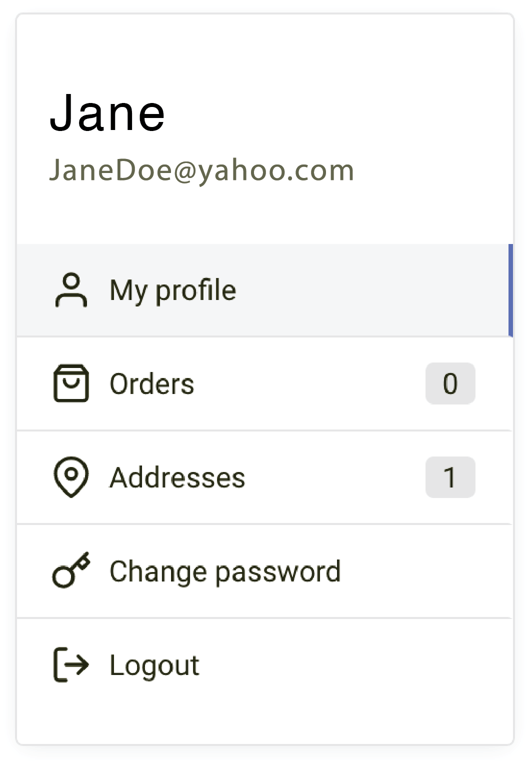Click empty space right of Logout text

point(350,665)
